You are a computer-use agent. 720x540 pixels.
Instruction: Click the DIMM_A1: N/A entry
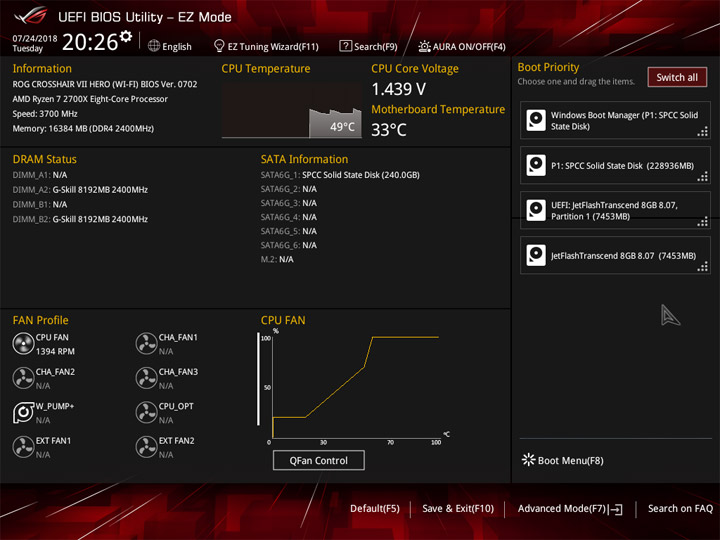click(x=40, y=175)
